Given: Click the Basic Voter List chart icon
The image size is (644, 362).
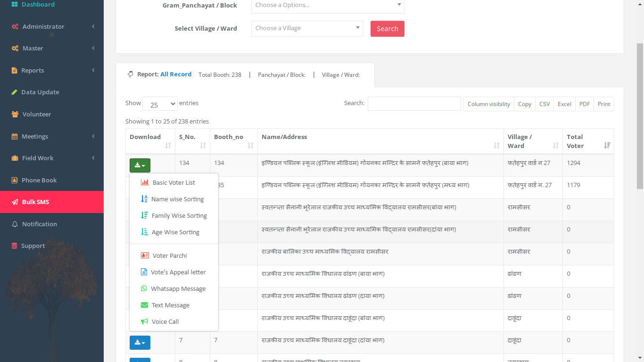Looking at the screenshot, I should point(145,182).
